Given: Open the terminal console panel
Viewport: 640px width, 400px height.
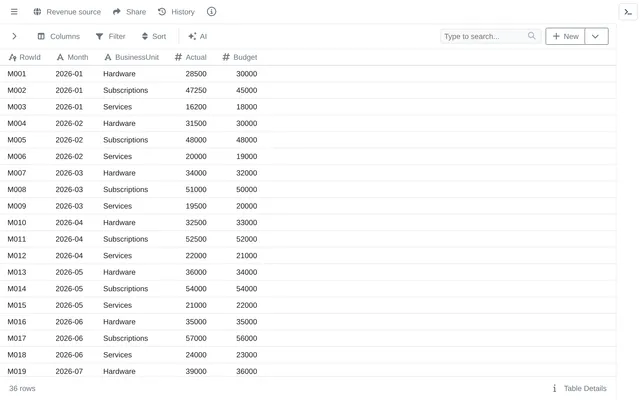Looking at the screenshot, I should point(628,12).
